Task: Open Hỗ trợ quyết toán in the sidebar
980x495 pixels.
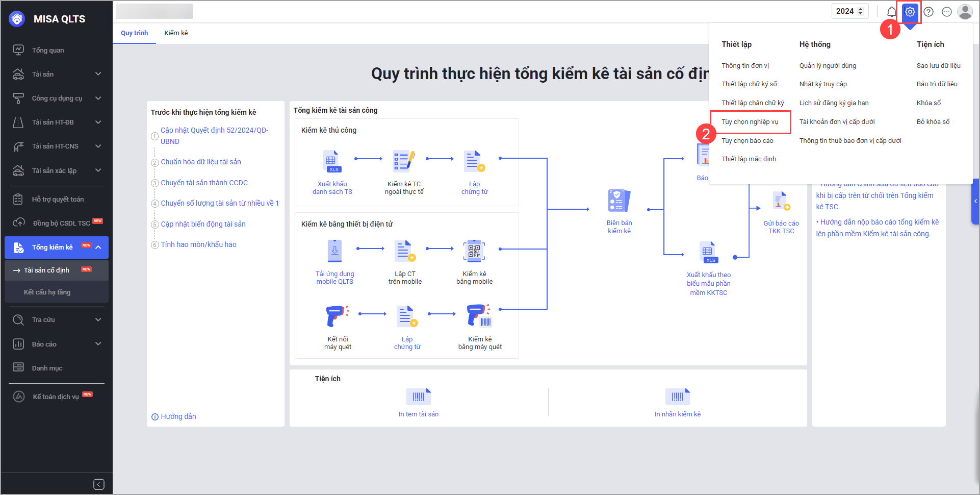Action: pos(57,199)
